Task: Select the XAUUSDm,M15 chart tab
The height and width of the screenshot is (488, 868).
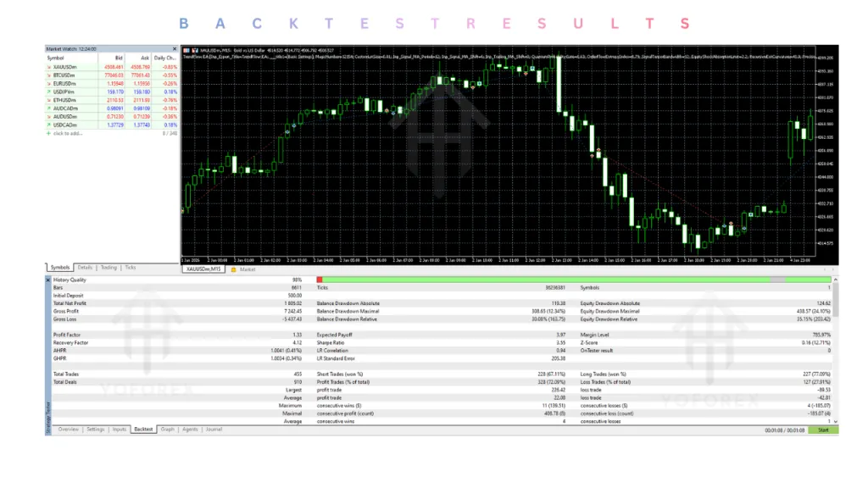Action: (x=203, y=269)
